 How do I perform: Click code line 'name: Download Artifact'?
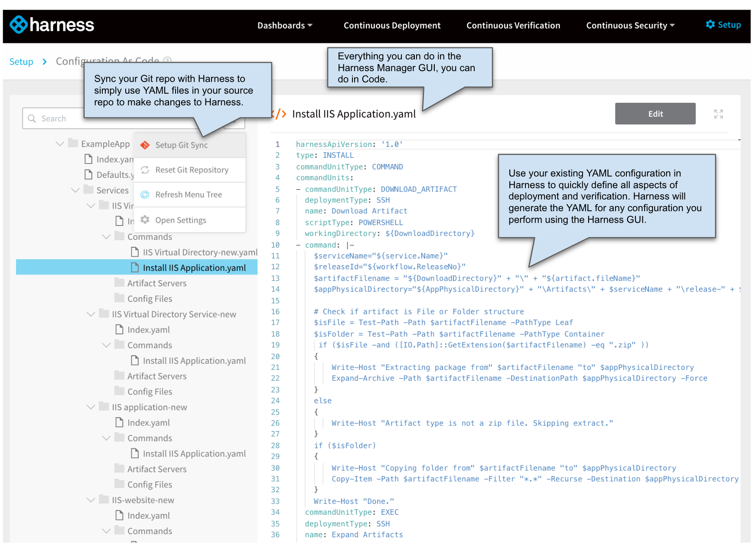click(x=356, y=211)
